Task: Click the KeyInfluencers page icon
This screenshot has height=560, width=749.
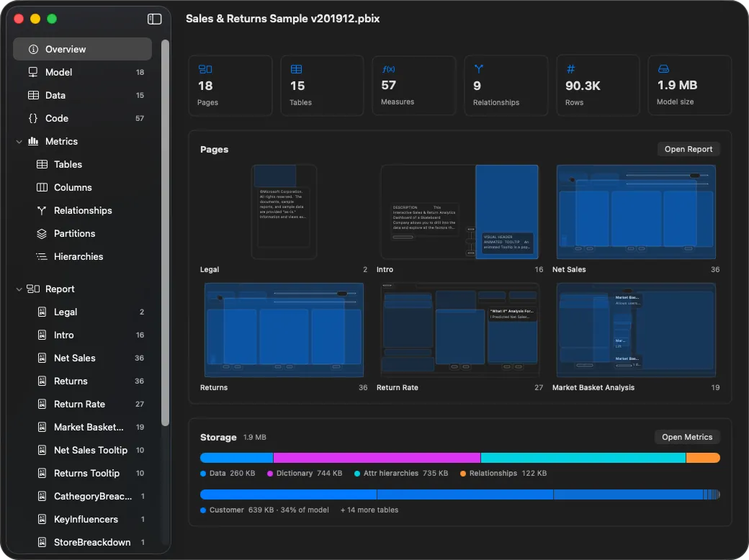Action: point(42,519)
